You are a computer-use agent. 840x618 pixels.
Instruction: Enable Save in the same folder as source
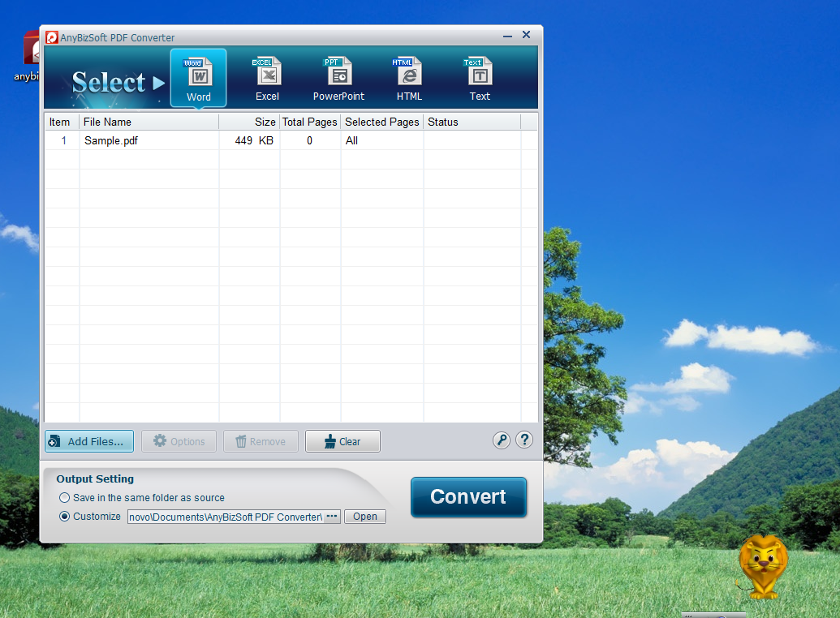(x=65, y=497)
